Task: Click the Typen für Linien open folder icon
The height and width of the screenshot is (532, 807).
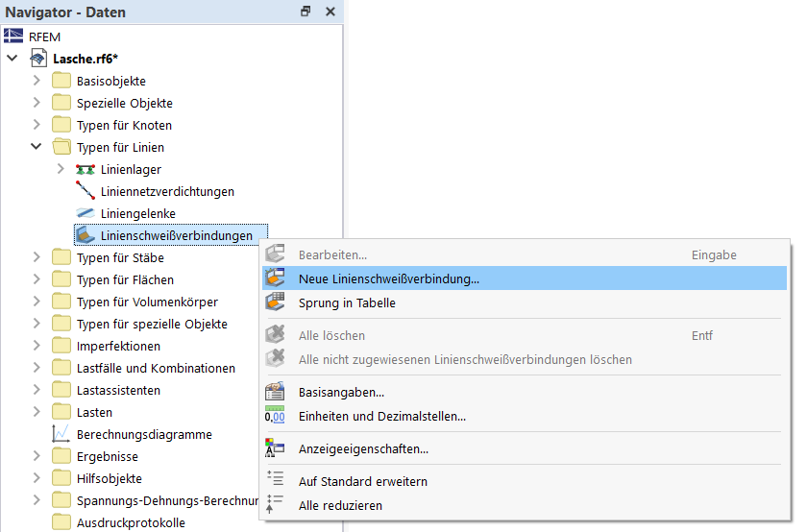Action: [61, 147]
